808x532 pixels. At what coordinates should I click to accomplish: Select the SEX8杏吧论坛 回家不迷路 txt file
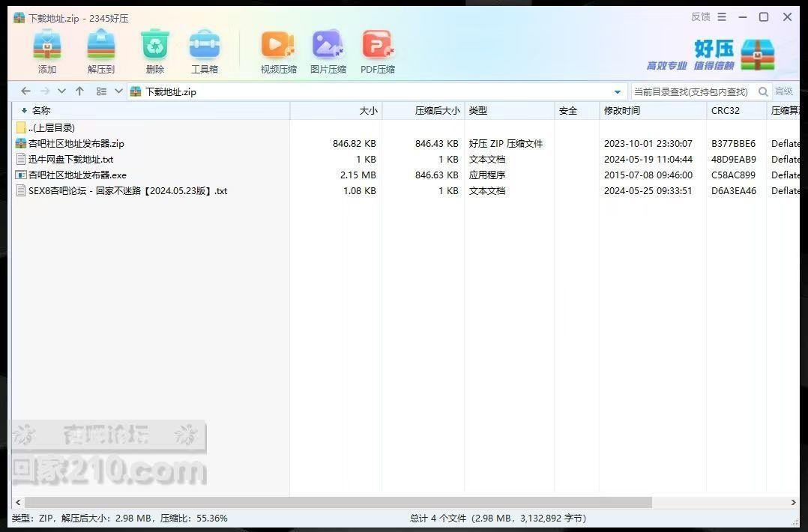[127, 191]
